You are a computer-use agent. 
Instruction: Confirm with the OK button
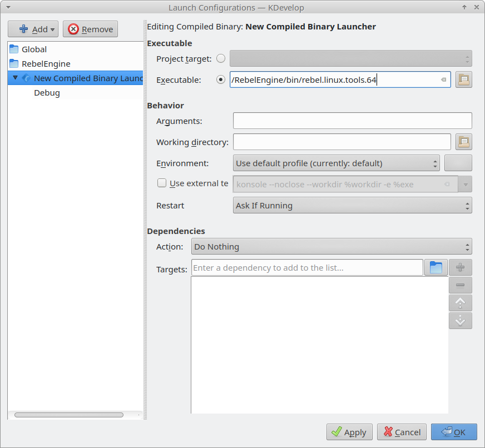point(454,432)
